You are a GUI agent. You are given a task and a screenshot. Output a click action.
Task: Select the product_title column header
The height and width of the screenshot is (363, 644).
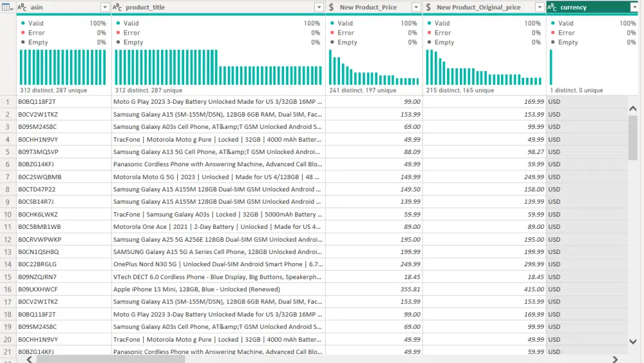(x=218, y=7)
